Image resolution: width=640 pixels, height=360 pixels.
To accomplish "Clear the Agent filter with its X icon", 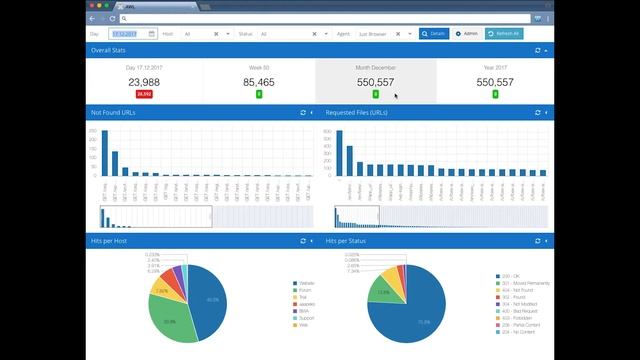I will 398,34.
